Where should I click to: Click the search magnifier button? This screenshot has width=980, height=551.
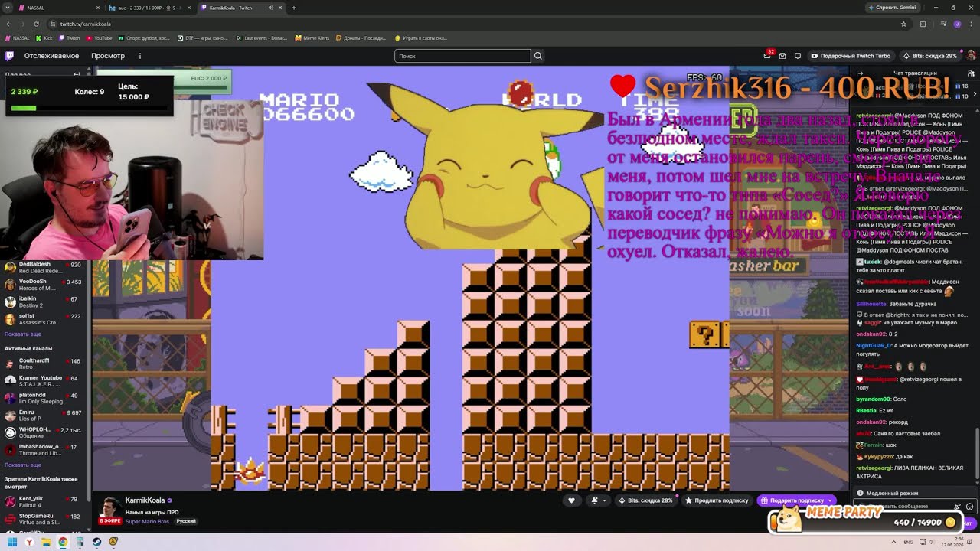[x=538, y=56]
